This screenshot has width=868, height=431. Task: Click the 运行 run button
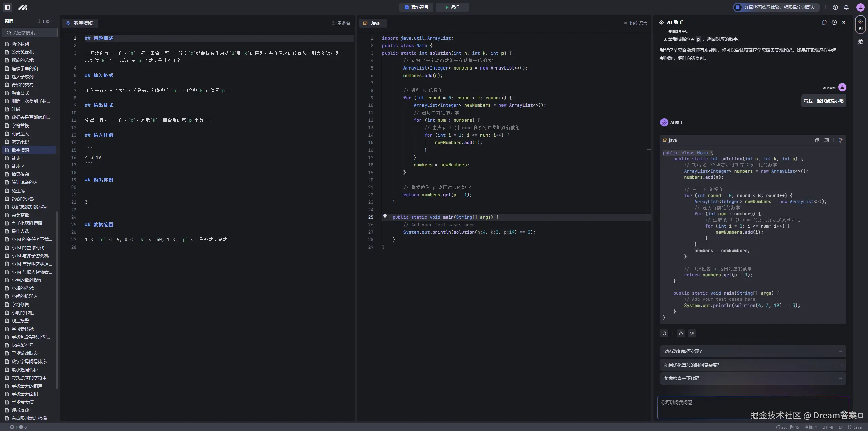click(x=452, y=7)
